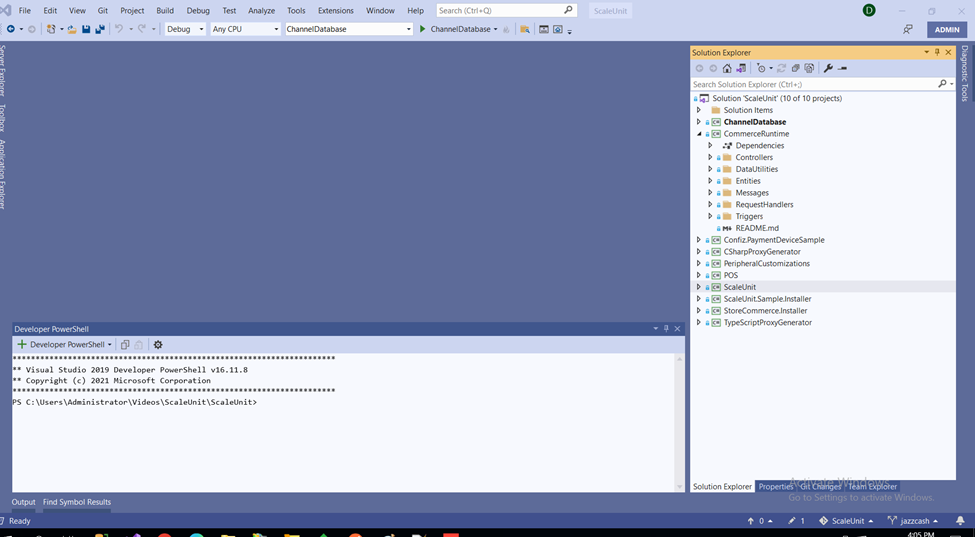Click the Live Share feedback icon
Viewport: 975px width, 537px height.
click(x=908, y=29)
